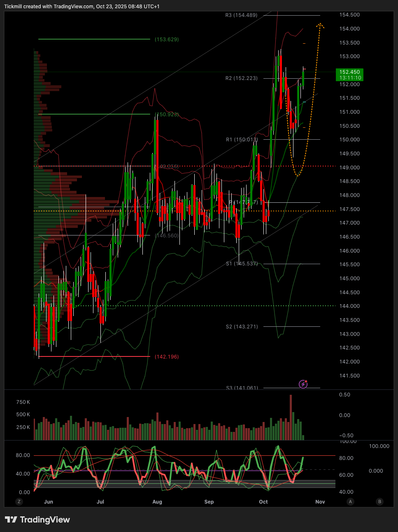Click the red (142.196) level label
The image size is (398, 532).
(167, 357)
